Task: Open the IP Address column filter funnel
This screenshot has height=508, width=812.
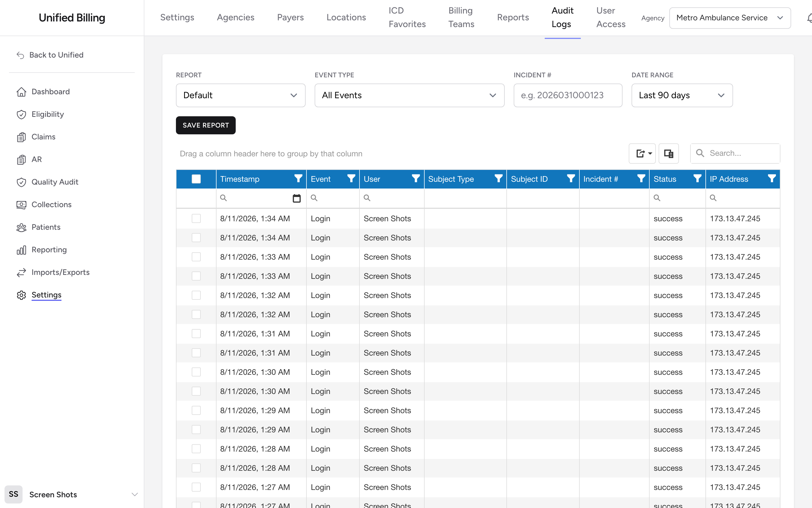Action: 772,178
